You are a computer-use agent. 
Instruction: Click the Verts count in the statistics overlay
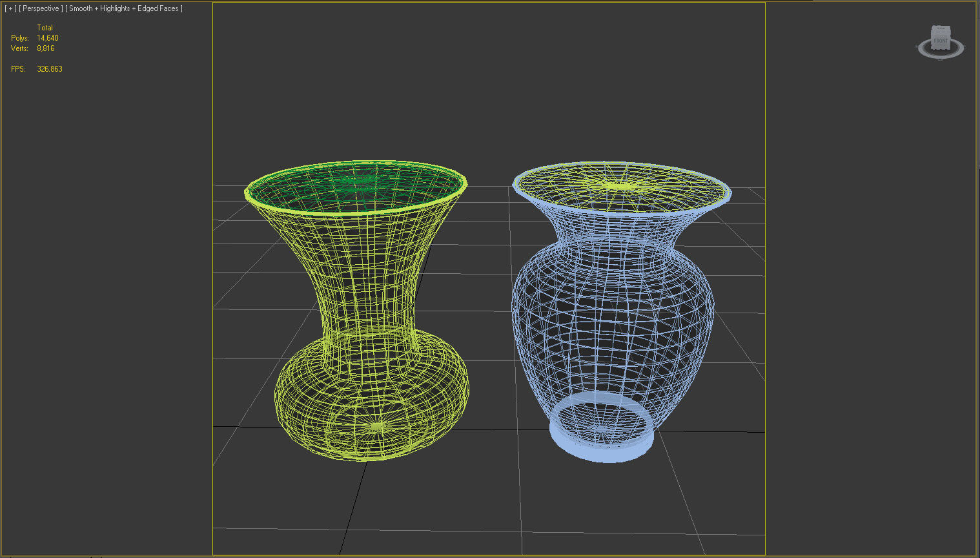[46, 48]
